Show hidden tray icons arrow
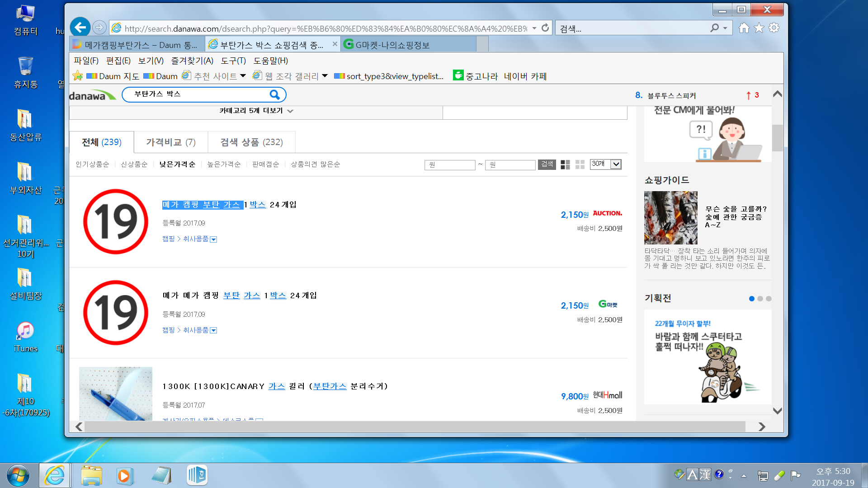The width and height of the screenshot is (868, 488). click(x=744, y=475)
